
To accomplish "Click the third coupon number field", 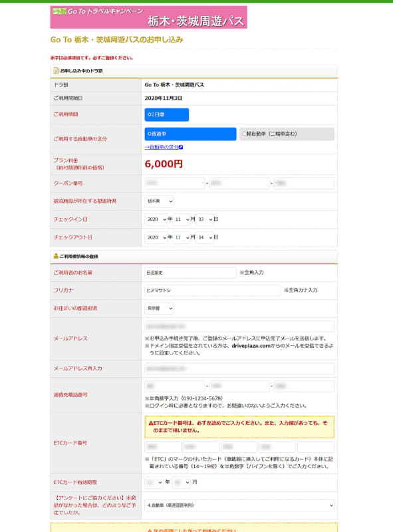I will (304, 184).
